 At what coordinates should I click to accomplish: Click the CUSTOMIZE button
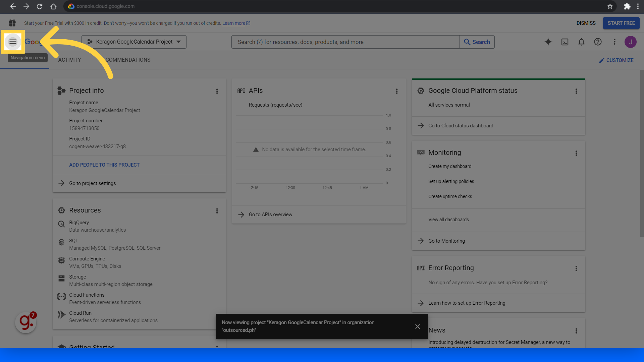616,60
